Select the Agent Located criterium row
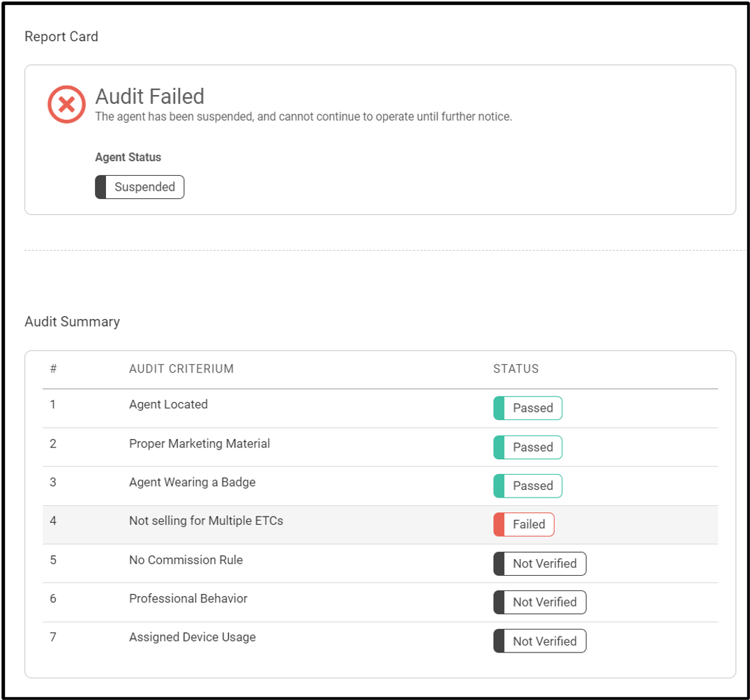The image size is (750, 700). (x=380, y=408)
